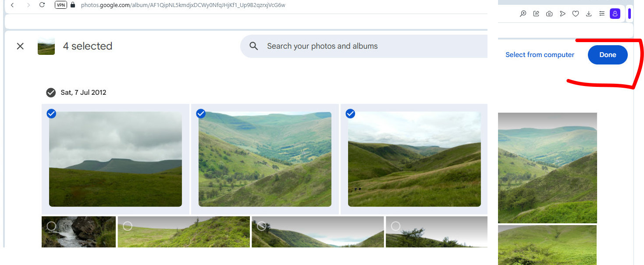Toggle the VPN badge in the address bar
Image resolution: width=644 pixels, height=265 pixels.
point(61,5)
